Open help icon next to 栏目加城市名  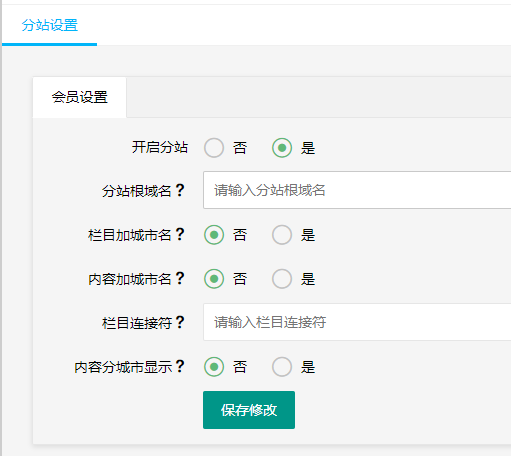click(x=180, y=234)
